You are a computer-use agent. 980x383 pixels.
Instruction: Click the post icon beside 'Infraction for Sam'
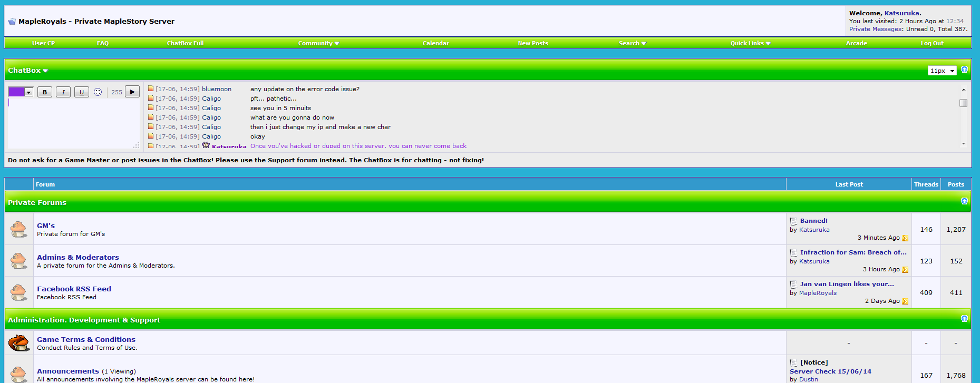(x=793, y=253)
